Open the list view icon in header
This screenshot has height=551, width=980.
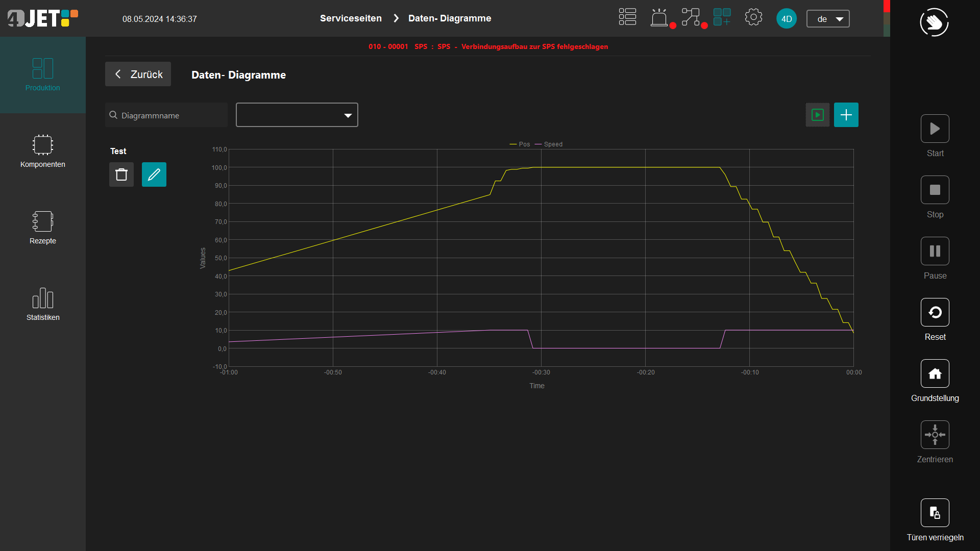coord(627,17)
